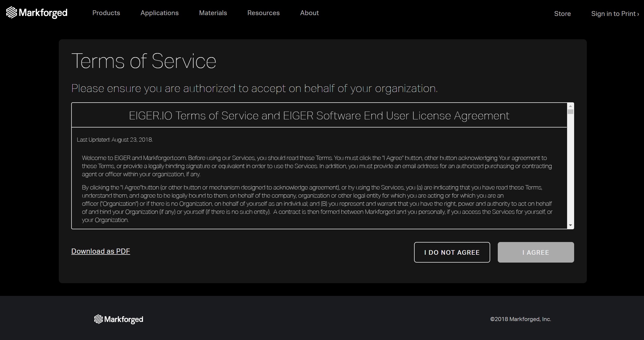644x340 pixels.
Task: Open the Resources menu
Action: point(263,13)
